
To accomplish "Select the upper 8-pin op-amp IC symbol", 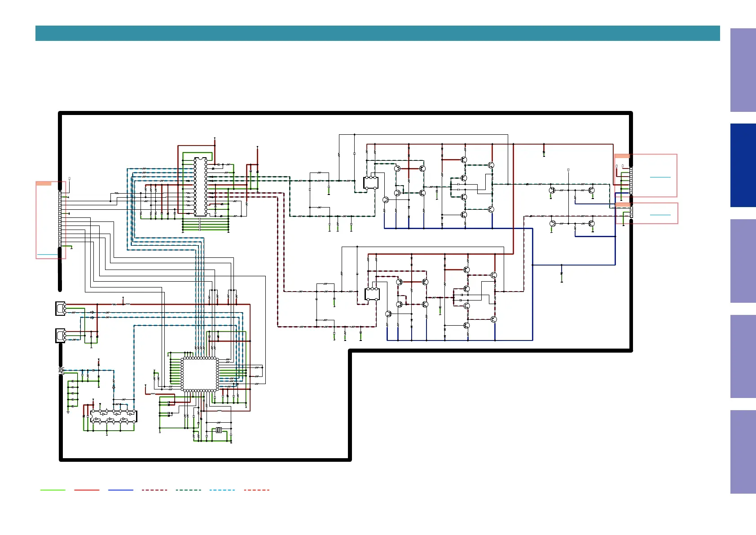I will [x=371, y=183].
